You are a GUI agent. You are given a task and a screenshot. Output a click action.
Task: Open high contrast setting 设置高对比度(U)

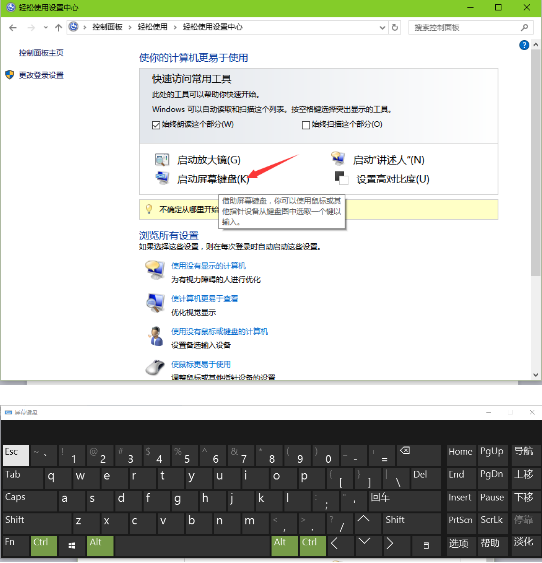click(x=393, y=179)
